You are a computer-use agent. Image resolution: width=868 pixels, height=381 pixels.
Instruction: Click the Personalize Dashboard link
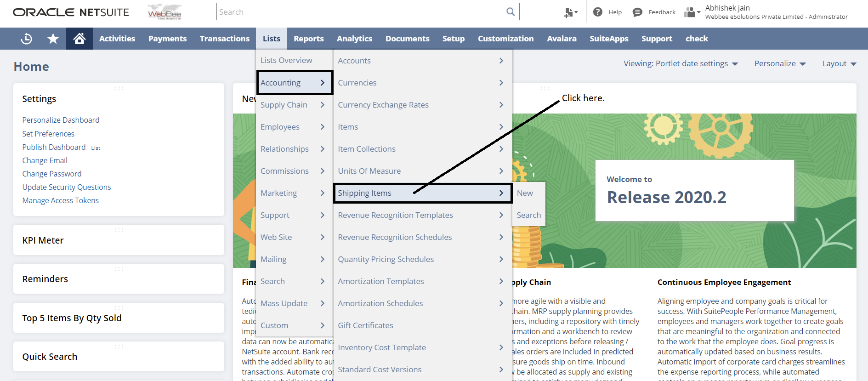pos(61,120)
